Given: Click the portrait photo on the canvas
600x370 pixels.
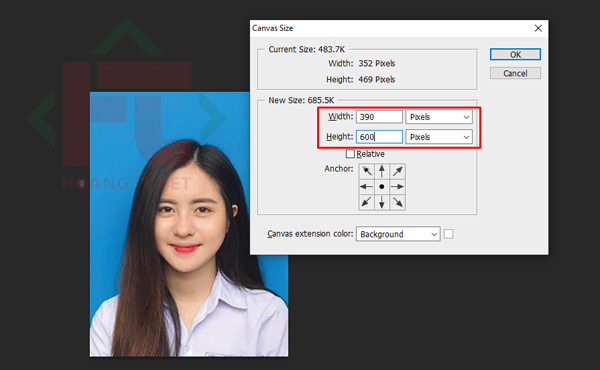Looking at the screenshot, I should coord(189,224).
